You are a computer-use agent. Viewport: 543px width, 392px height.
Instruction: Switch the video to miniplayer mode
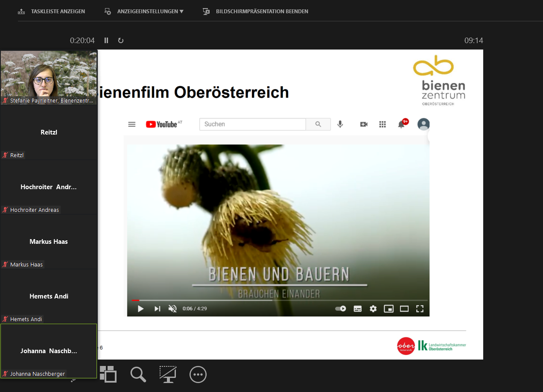388,308
